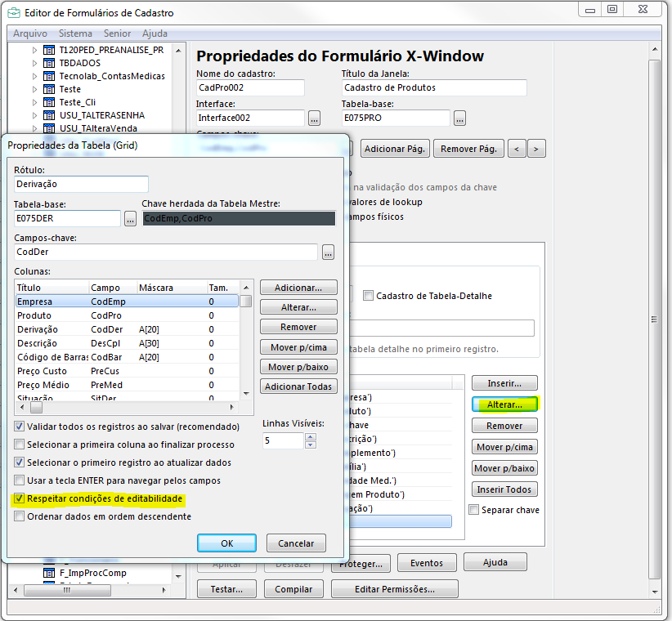This screenshot has width=672, height=621.
Task: Open the Arquivo menu
Action: (30, 34)
